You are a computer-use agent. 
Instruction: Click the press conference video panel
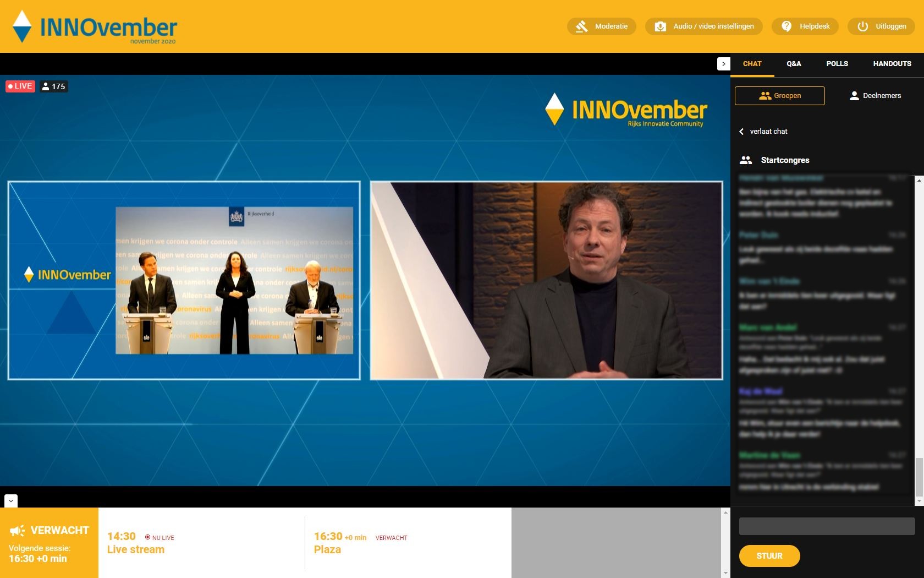pos(184,280)
